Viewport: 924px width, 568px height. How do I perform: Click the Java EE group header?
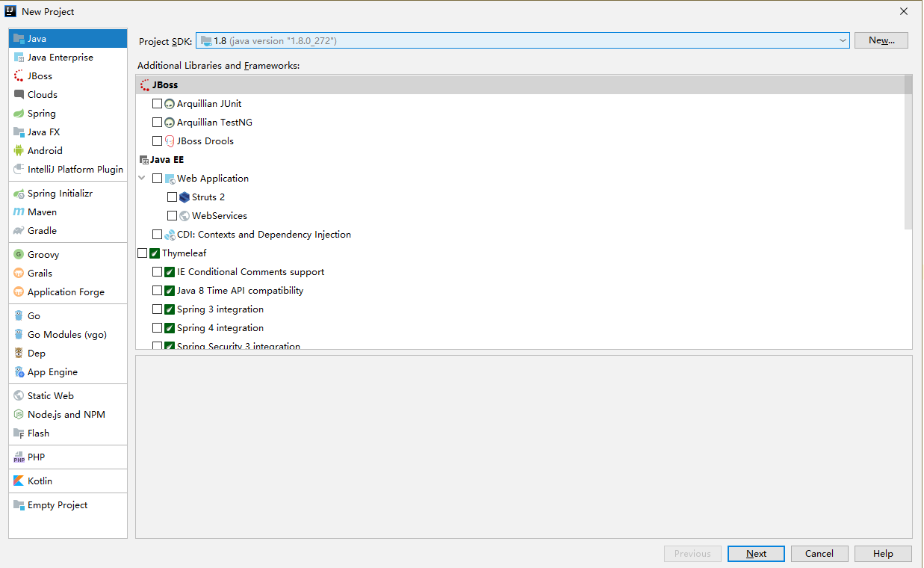coord(167,160)
